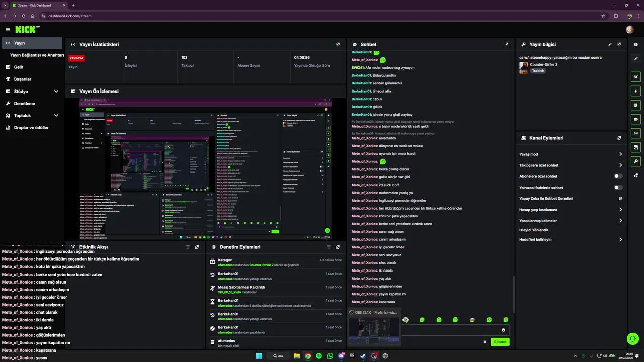The height and width of the screenshot is (362, 644).
Task: Toggle Abonelere özel sohbet switch
Action: [x=618, y=176]
